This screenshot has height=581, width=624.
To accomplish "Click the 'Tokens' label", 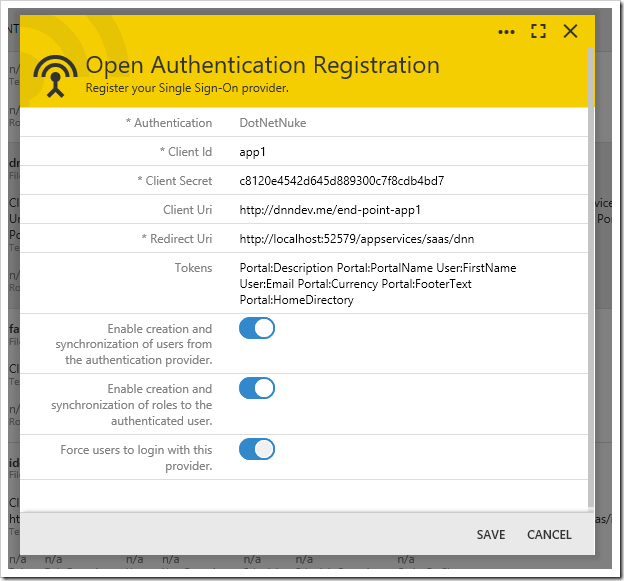I will (x=193, y=268).
